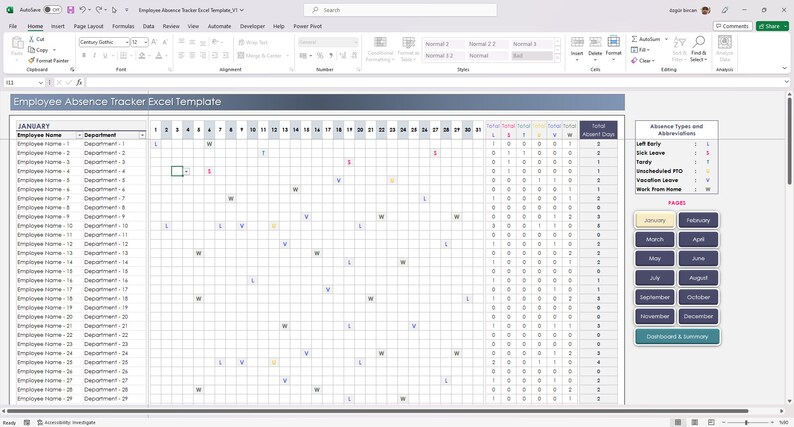794x427 pixels.
Task: Apply italic formatting
Action: (94, 55)
